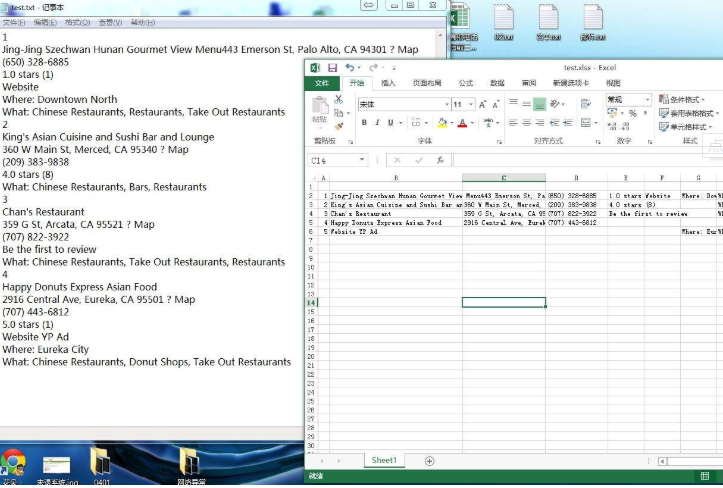Apply comma style number format

coord(645,113)
